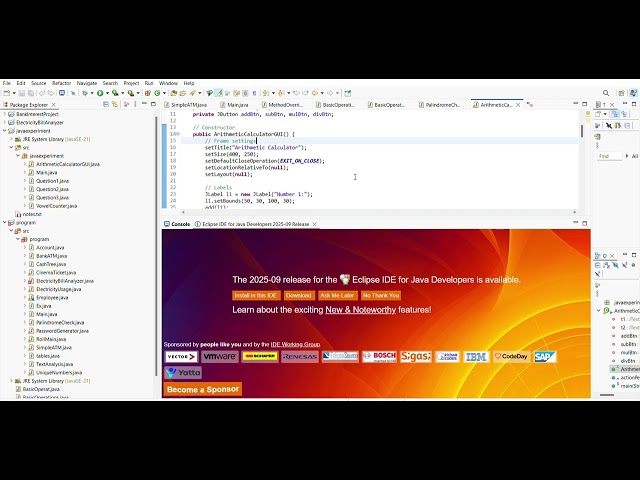Open the Source menu
640x480 pixels.
39,83
